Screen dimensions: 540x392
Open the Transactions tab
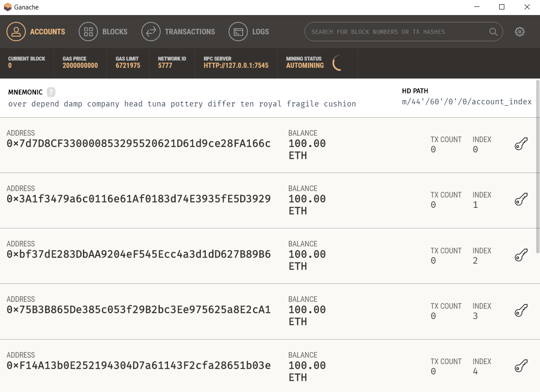178,32
